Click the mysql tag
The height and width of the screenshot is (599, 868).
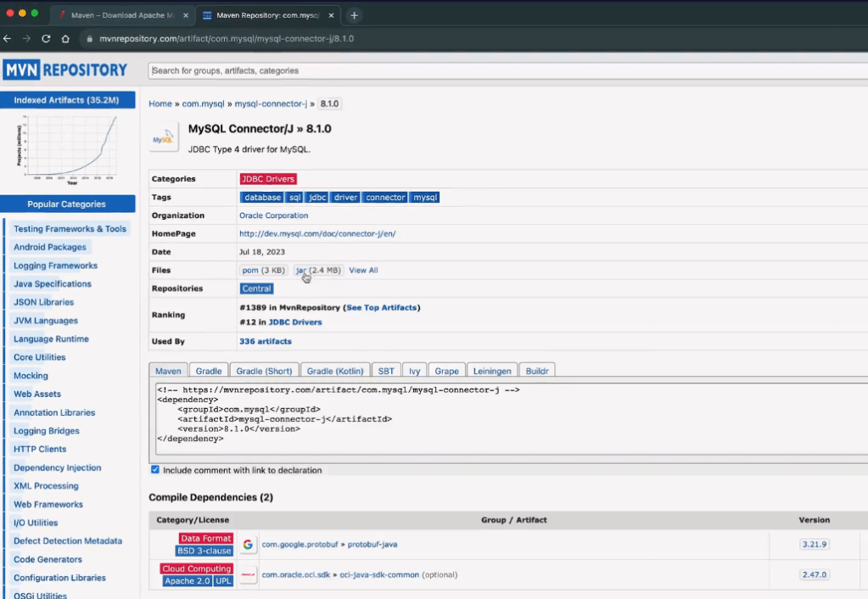coord(425,197)
